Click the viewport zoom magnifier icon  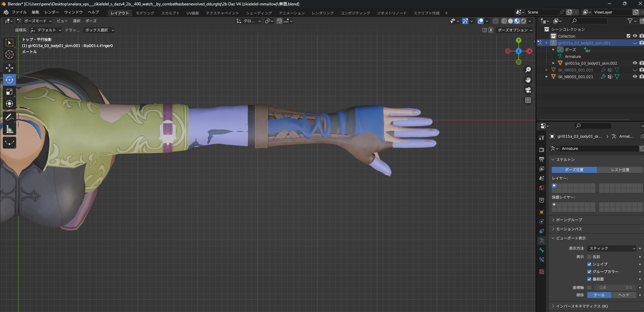click(528, 70)
